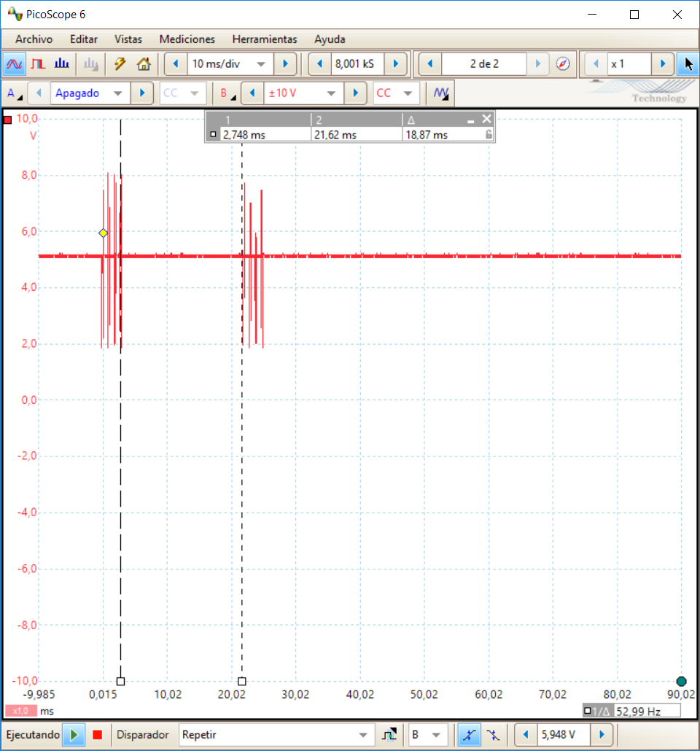Open Channel B options button

pyautogui.click(x=227, y=93)
